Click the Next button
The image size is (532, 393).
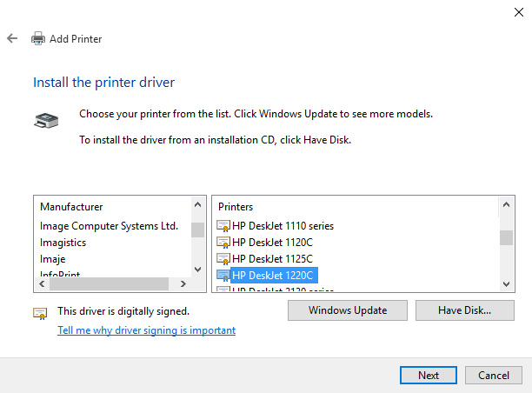pyautogui.click(x=429, y=376)
